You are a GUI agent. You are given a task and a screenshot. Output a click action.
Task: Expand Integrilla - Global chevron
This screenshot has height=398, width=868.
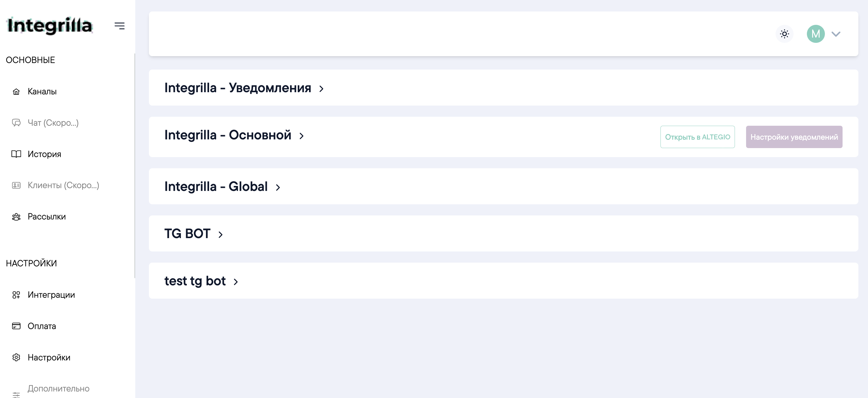(278, 187)
